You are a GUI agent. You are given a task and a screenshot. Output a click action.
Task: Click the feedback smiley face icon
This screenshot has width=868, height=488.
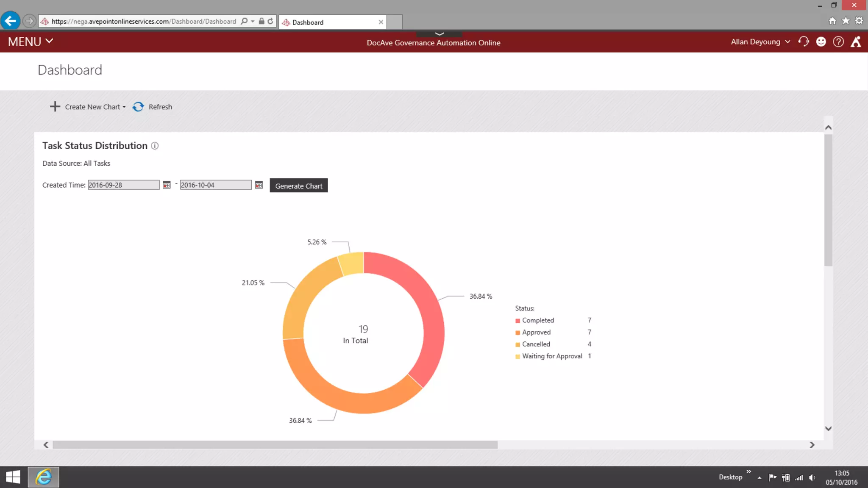tap(821, 42)
